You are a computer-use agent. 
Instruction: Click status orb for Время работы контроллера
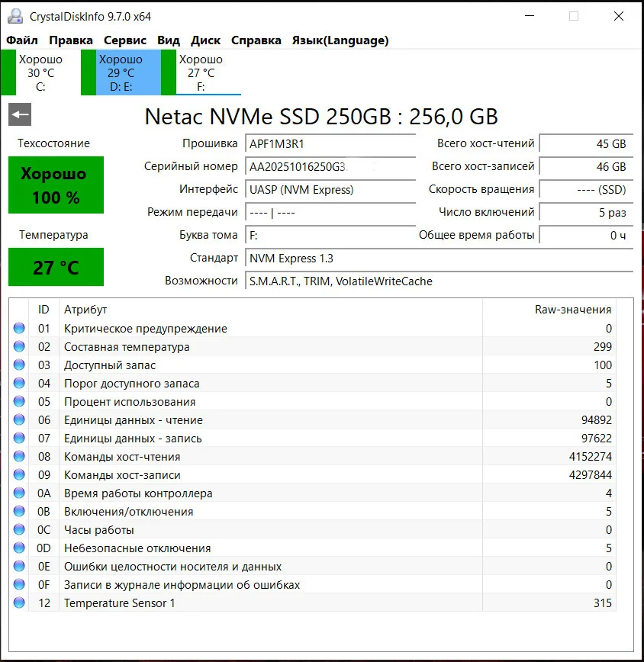pyautogui.click(x=19, y=493)
